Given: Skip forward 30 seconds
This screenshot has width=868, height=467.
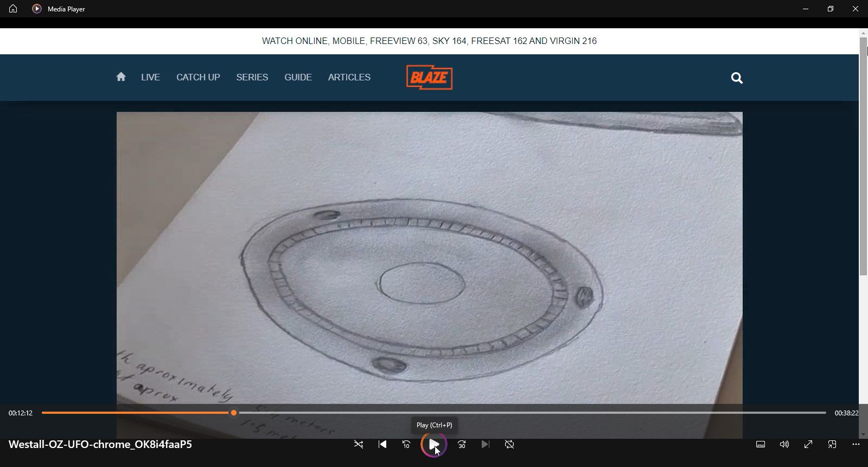Looking at the screenshot, I should tap(462, 444).
